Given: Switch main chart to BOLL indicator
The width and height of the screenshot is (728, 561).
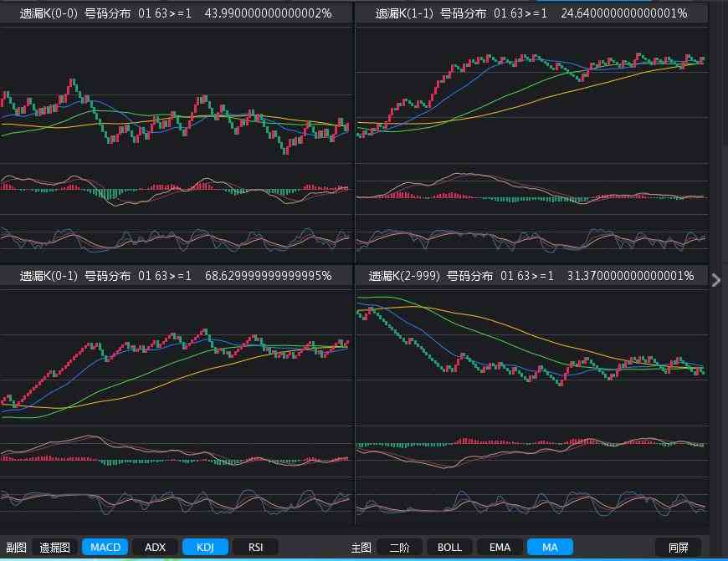Looking at the screenshot, I should point(449,547).
